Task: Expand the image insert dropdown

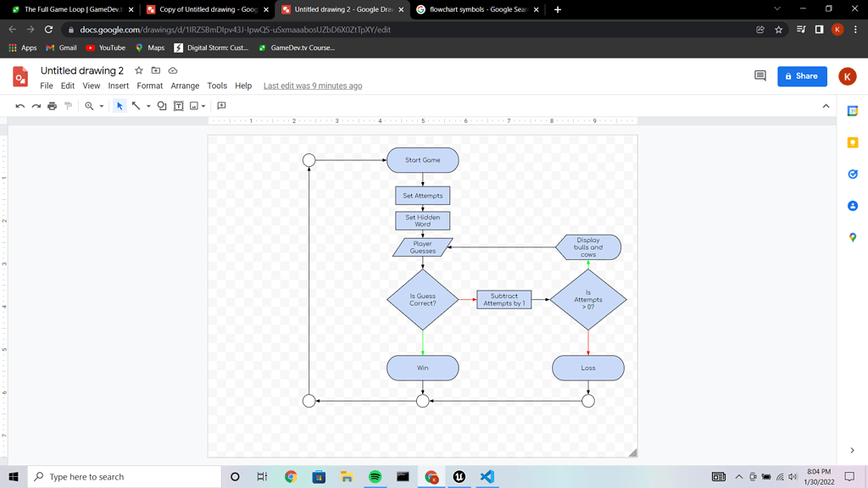Action: click(203, 106)
